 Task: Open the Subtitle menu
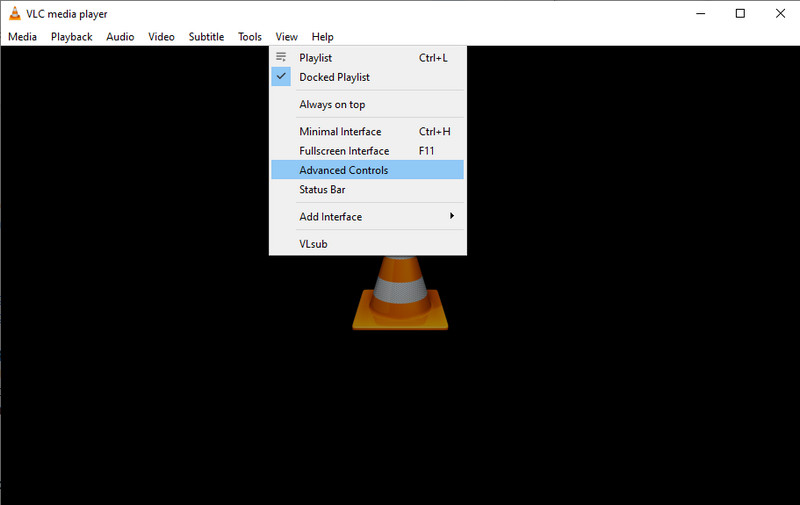206,37
